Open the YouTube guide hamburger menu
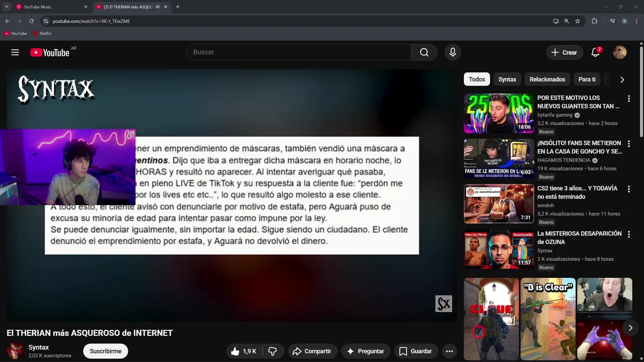The width and height of the screenshot is (644, 362). click(x=15, y=52)
